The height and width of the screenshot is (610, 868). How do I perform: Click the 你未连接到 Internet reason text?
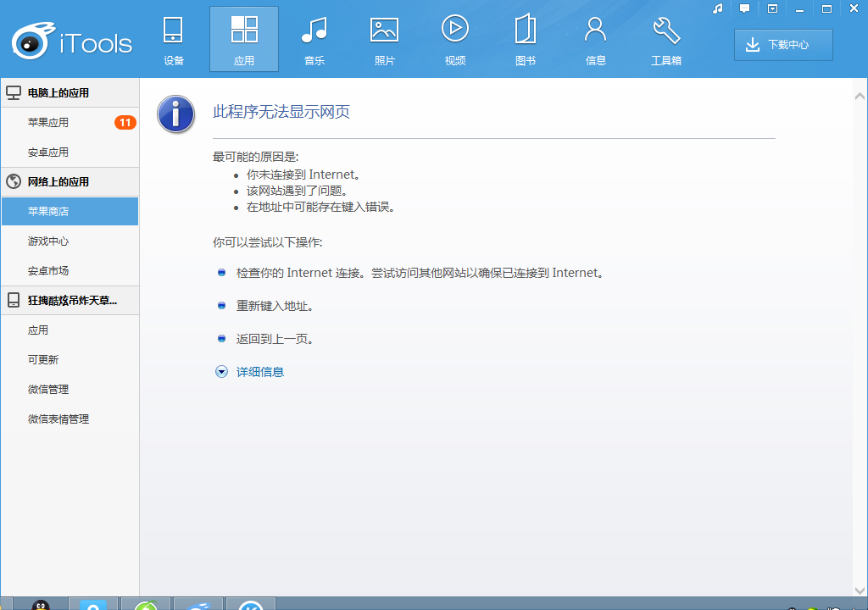[303, 175]
